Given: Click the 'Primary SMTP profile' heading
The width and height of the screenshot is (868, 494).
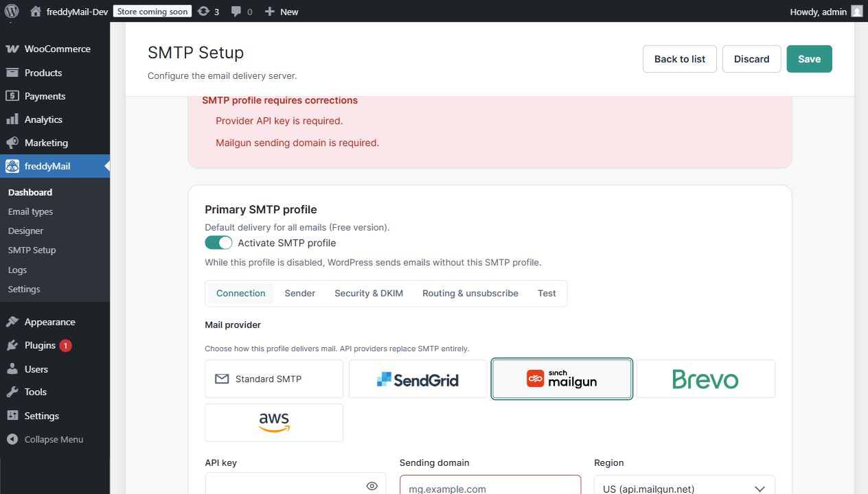Looking at the screenshot, I should tap(261, 210).
